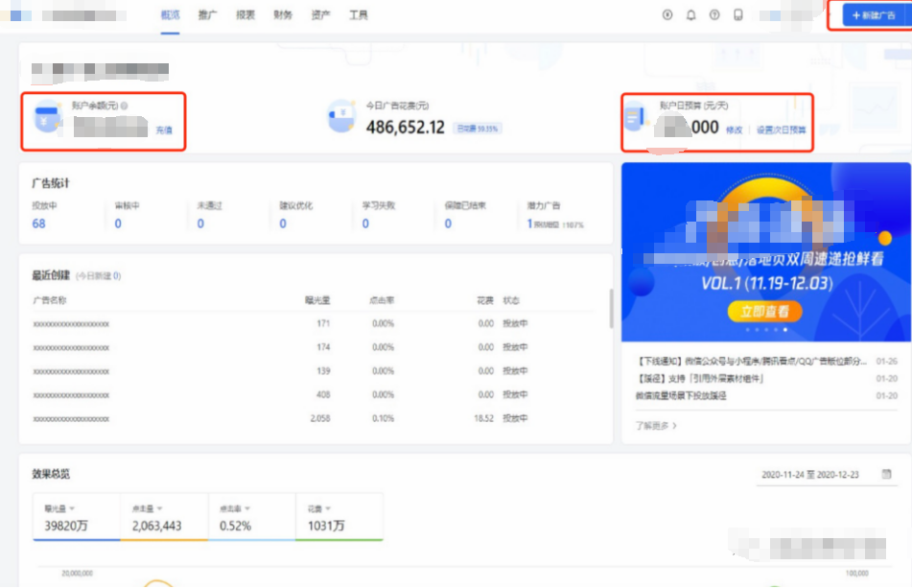
Task: Open 了解更多 announcements link
Action: coord(656,425)
